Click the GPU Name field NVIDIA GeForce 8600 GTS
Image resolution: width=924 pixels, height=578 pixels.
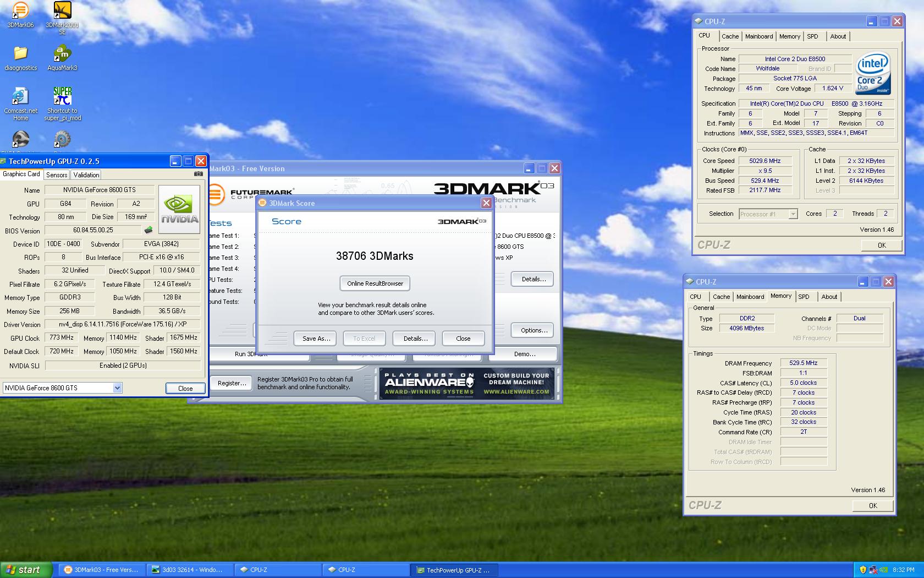coord(99,190)
